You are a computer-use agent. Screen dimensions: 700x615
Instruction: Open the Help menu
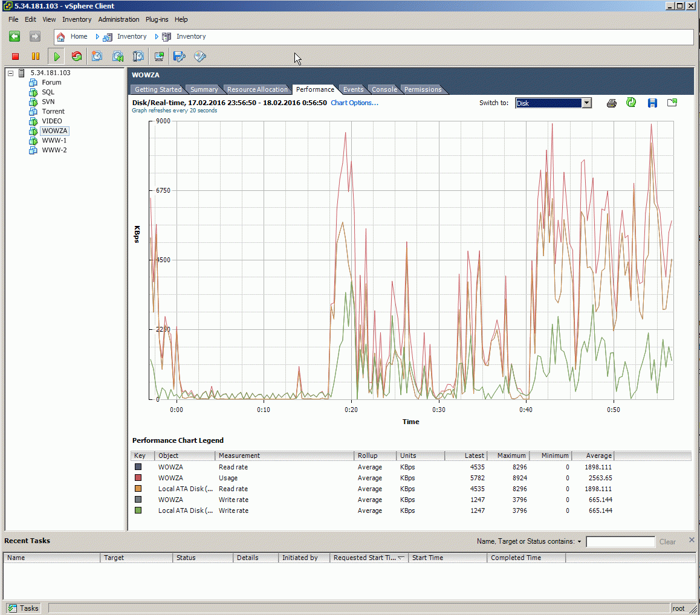click(181, 20)
